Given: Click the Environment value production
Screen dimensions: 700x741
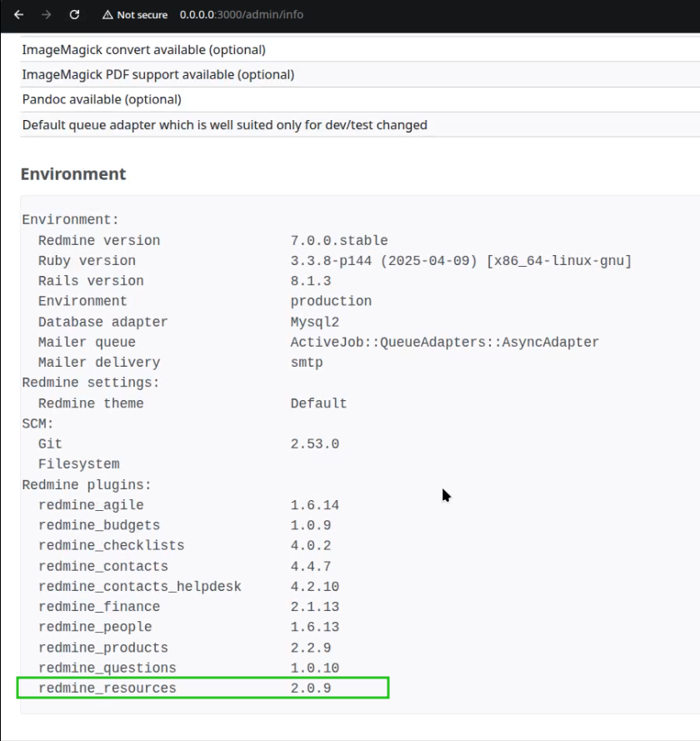Looking at the screenshot, I should click(x=331, y=302).
